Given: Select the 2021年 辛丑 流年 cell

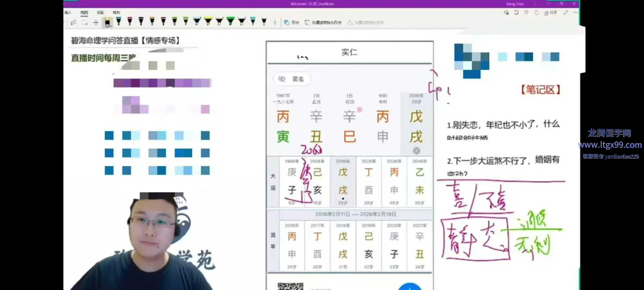Looking at the screenshot, I should pos(419,246).
